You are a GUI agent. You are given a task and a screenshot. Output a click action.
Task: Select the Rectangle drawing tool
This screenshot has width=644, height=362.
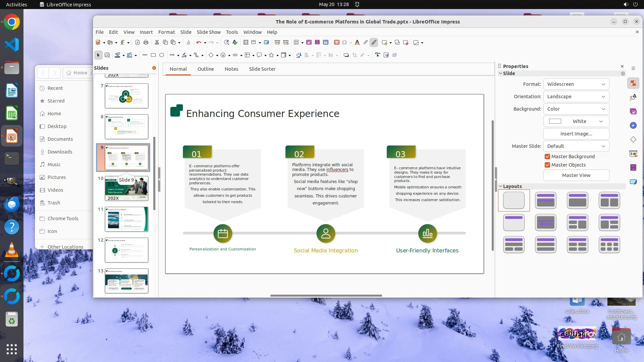(153, 55)
